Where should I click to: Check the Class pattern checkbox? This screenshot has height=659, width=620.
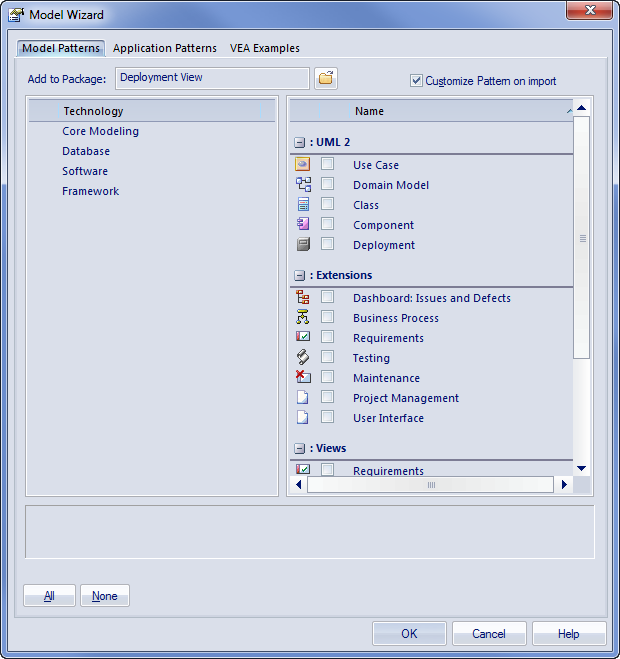(x=328, y=205)
